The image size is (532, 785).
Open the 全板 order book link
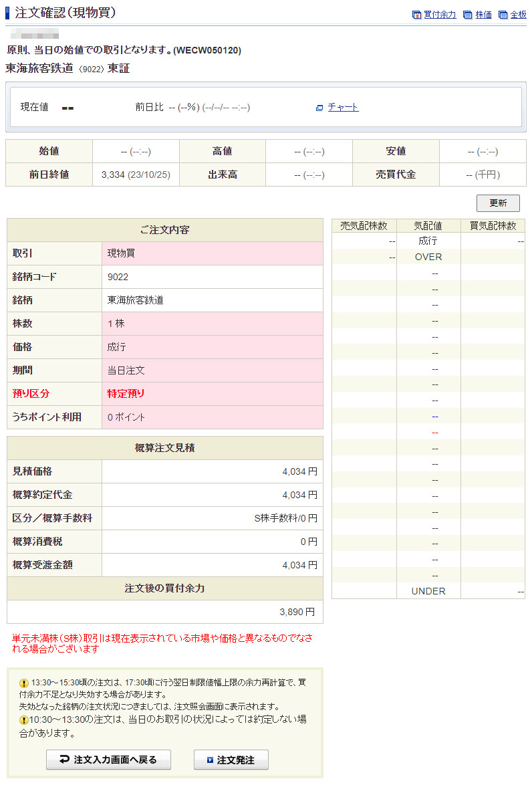pyautogui.click(x=519, y=15)
